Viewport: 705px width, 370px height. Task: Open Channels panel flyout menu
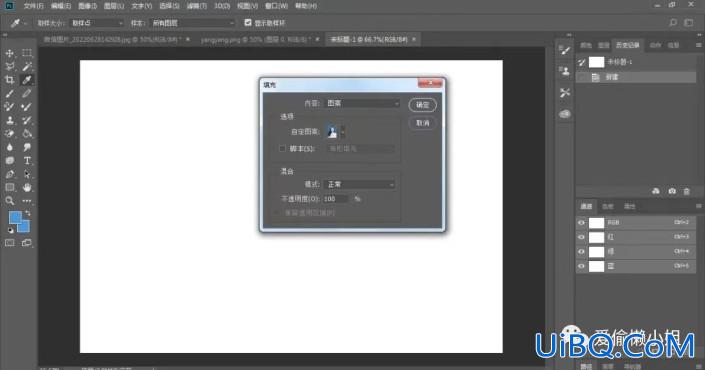pos(698,206)
